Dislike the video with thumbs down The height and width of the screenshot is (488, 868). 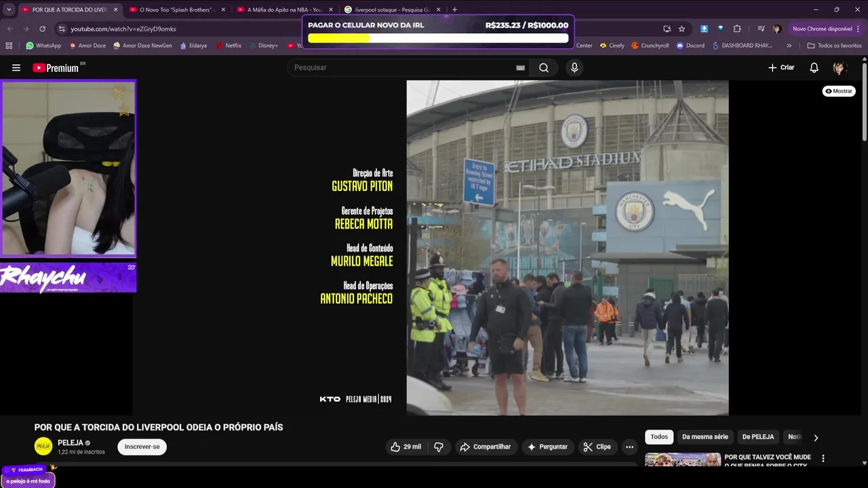point(439,447)
